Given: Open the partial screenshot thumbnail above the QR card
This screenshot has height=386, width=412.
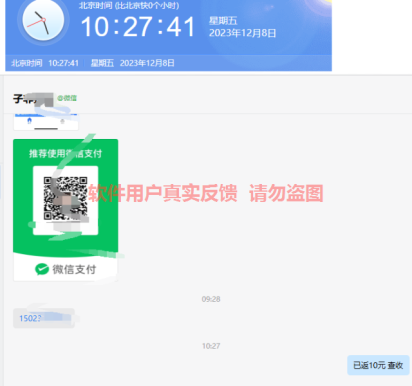Looking at the screenshot, I should point(46,122).
